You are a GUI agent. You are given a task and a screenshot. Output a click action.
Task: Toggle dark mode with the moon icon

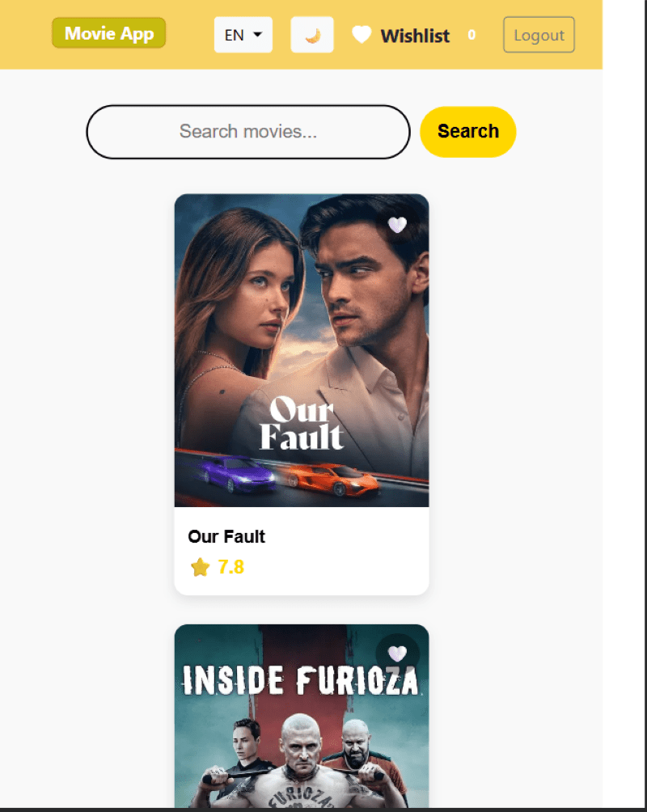coord(312,35)
